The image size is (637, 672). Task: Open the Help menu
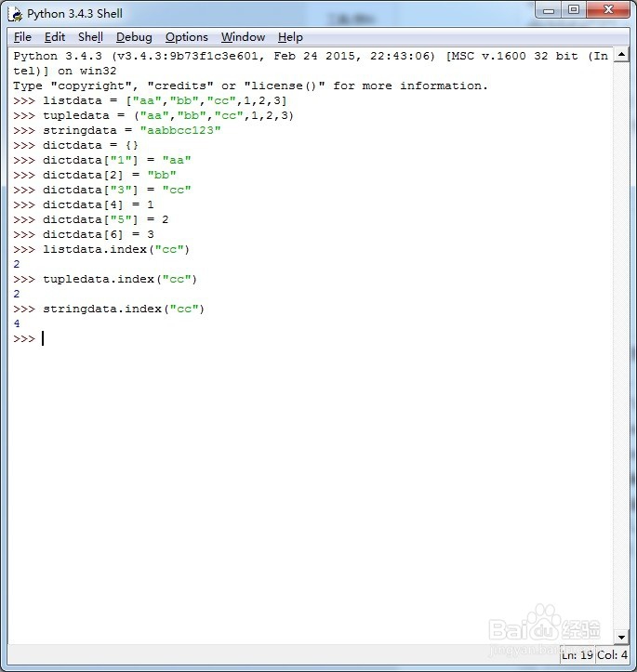click(x=290, y=37)
